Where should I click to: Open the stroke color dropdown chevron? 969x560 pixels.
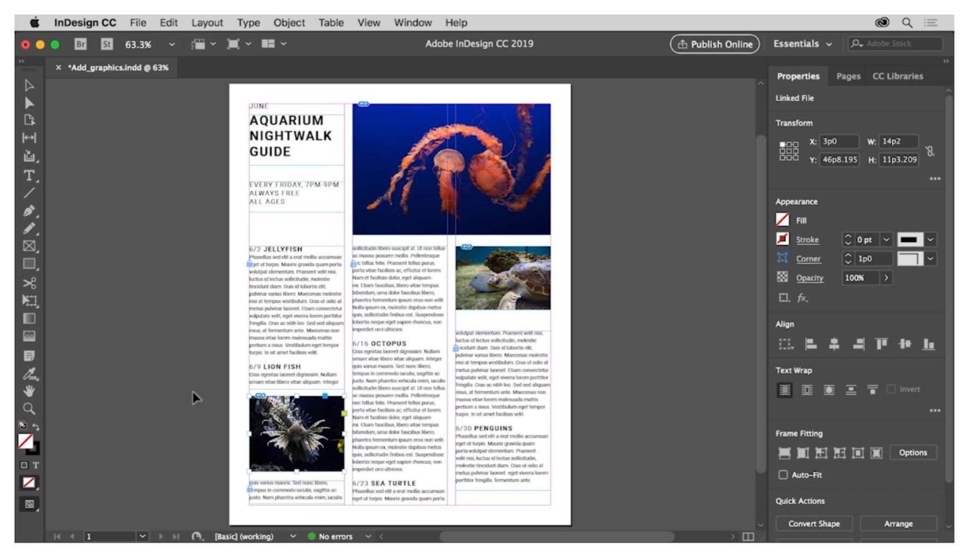click(930, 240)
